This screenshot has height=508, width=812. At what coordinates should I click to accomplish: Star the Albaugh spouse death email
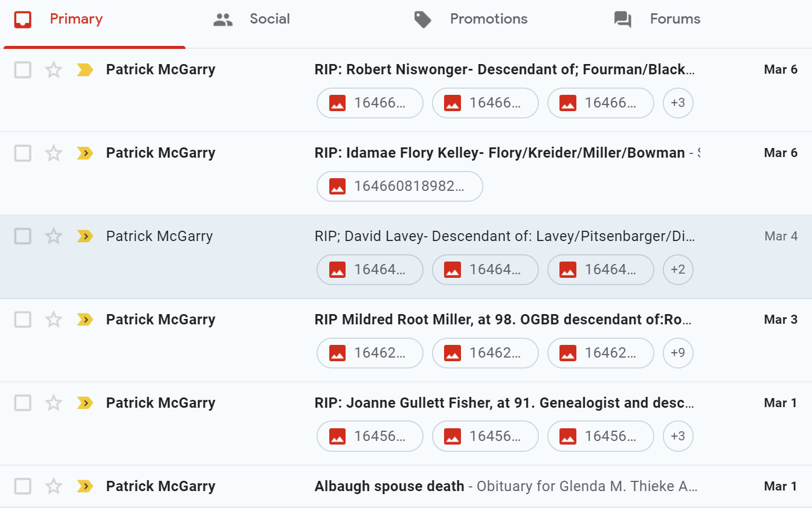tap(54, 487)
